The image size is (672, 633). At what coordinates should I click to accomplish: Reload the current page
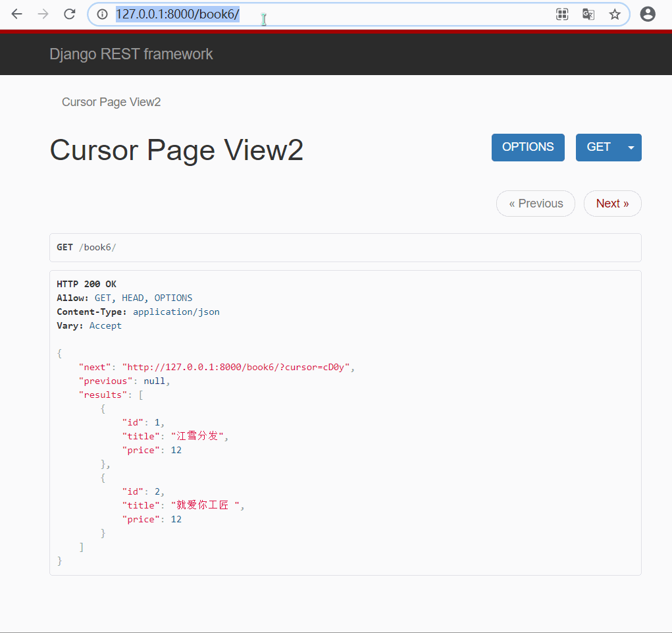pyautogui.click(x=70, y=14)
